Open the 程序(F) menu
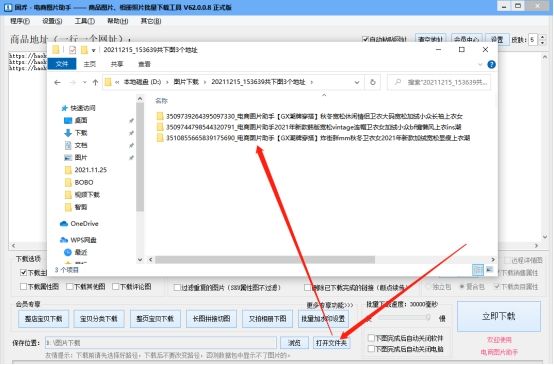Image resolution: width=554 pixels, height=365 pixels. (x=20, y=21)
